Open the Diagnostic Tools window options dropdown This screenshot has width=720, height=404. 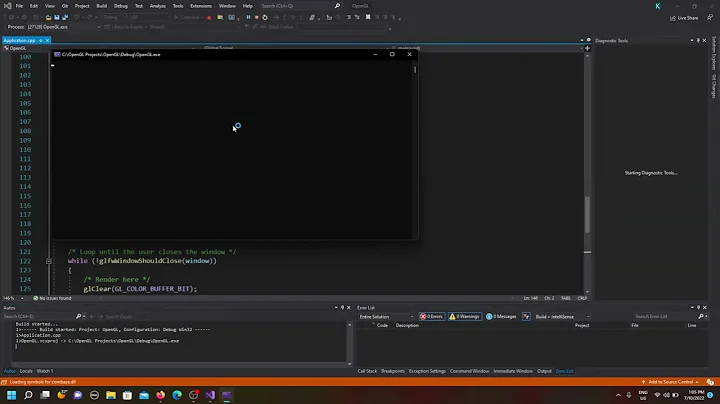(x=692, y=40)
